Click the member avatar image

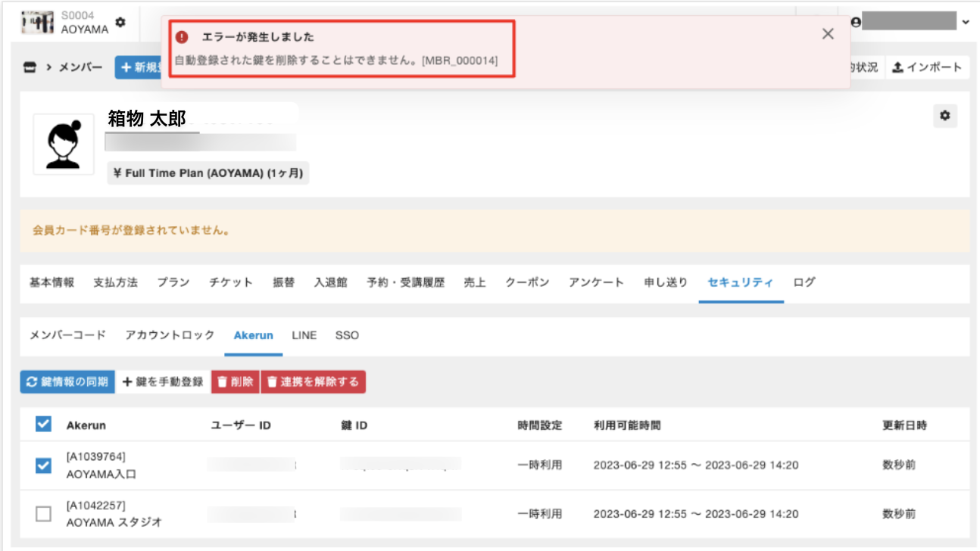point(64,145)
